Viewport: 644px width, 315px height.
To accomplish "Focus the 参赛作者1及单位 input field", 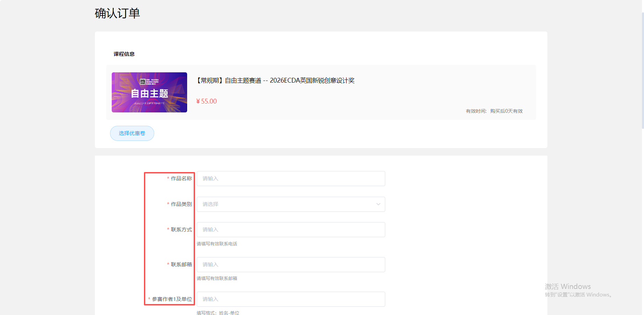I will 291,299.
